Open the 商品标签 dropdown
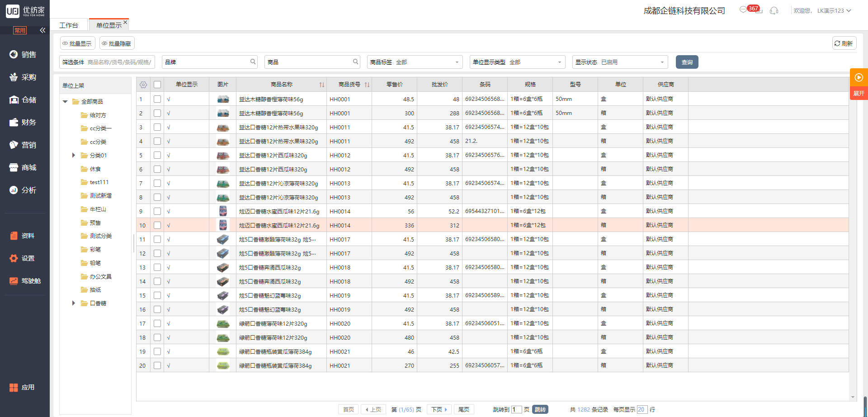This screenshot has height=417, width=868. tap(415, 62)
